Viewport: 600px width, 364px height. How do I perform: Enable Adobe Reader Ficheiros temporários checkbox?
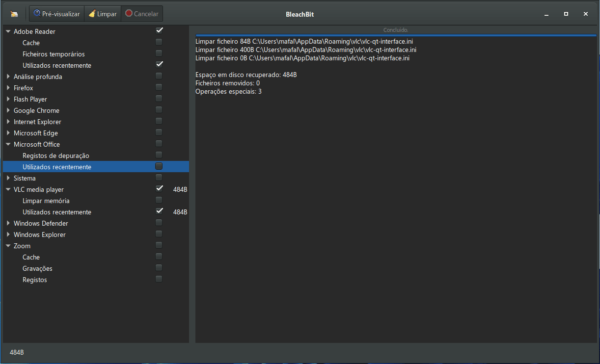pyautogui.click(x=159, y=53)
